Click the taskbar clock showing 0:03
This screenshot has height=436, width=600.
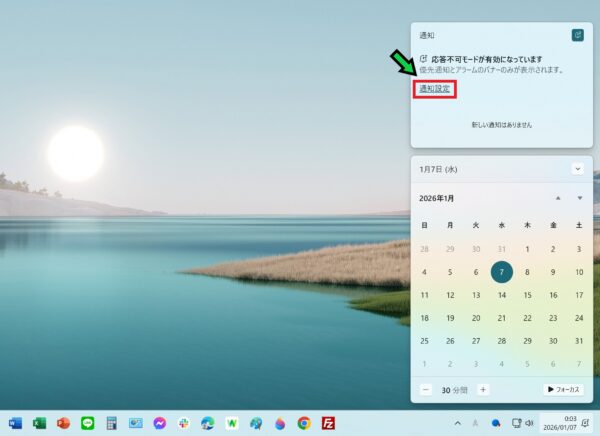click(559, 423)
